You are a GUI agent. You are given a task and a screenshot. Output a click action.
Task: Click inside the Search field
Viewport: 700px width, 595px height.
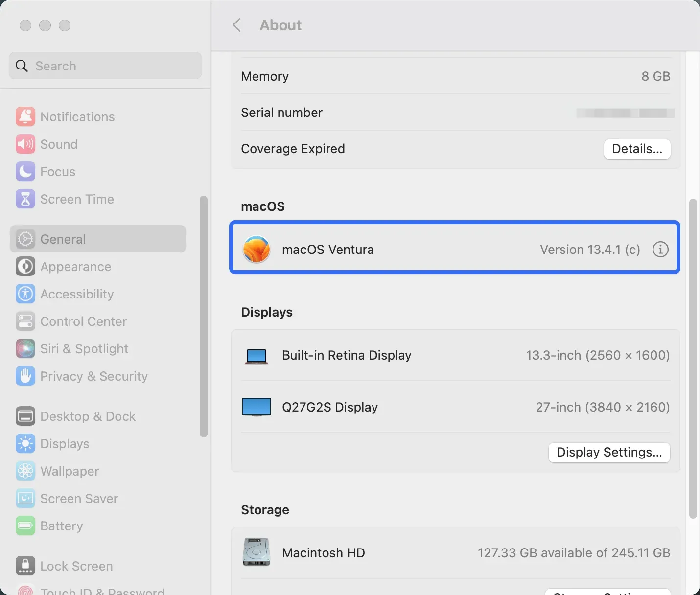click(x=105, y=66)
